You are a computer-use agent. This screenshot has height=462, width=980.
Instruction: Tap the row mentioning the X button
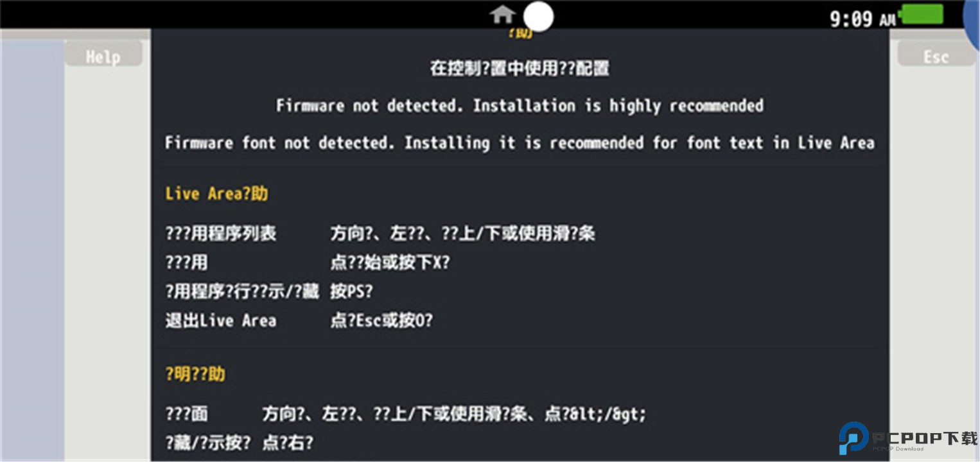point(308,262)
